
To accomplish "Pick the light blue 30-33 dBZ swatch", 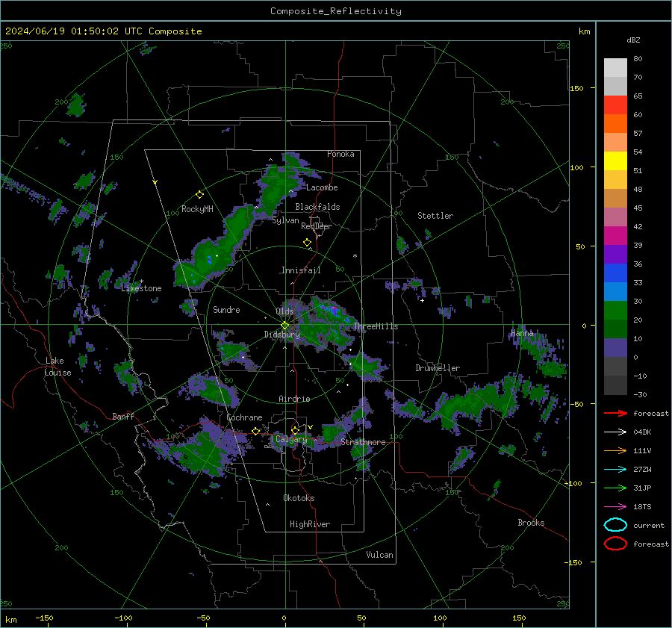I will [615, 291].
